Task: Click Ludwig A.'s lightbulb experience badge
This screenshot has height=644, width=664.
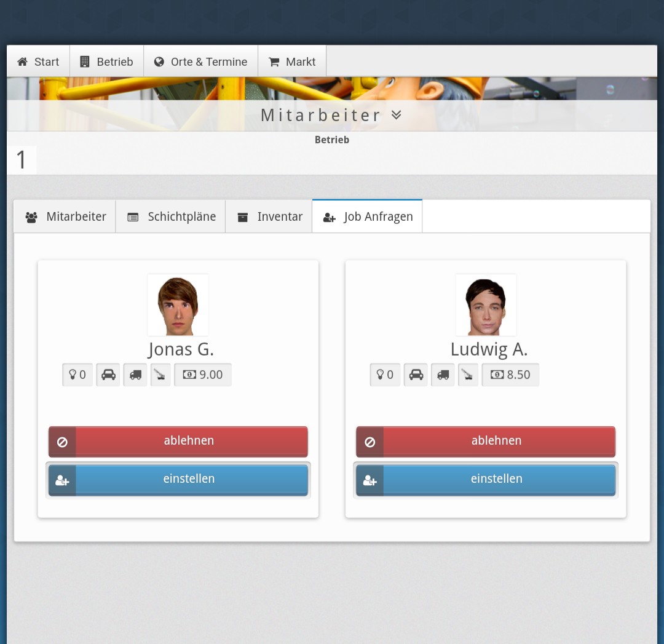Action: pyautogui.click(x=385, y=375)
